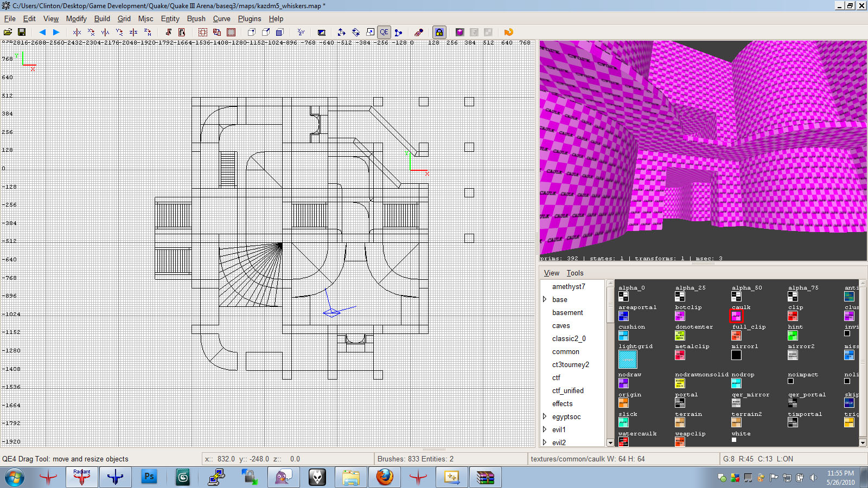This screenshot has width=868, height=488.
Task: Click Photoshop icon in the taskbar
Action: pyautogui.click(x=149, y=477)
